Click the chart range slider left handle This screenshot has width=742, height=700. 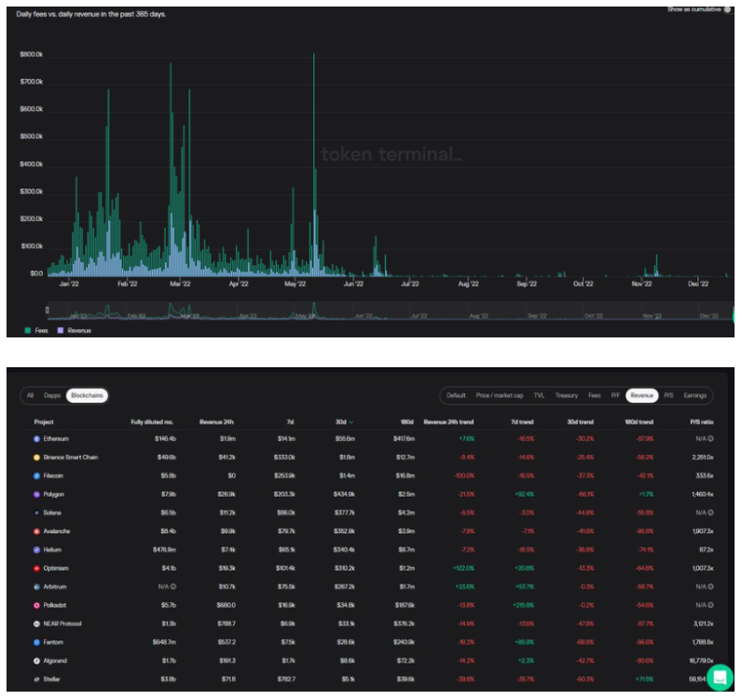tap(47, 310)
